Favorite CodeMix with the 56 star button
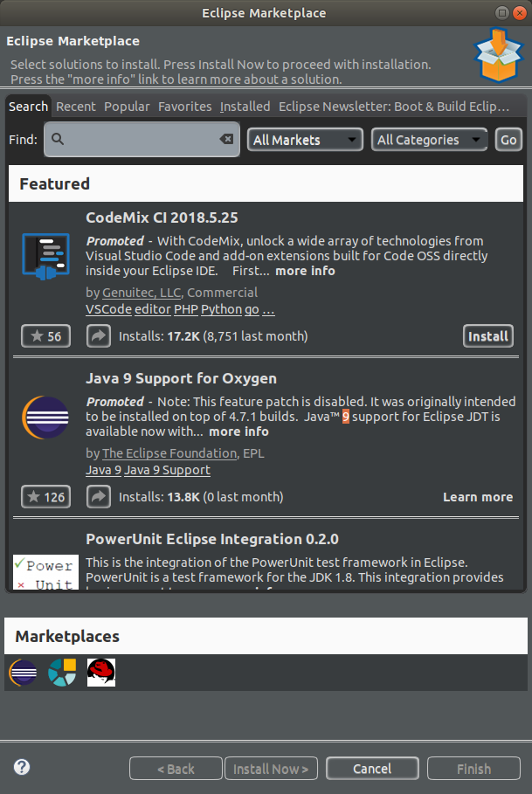532x794 pixels. pyautogui.click(x=45, y=336)
